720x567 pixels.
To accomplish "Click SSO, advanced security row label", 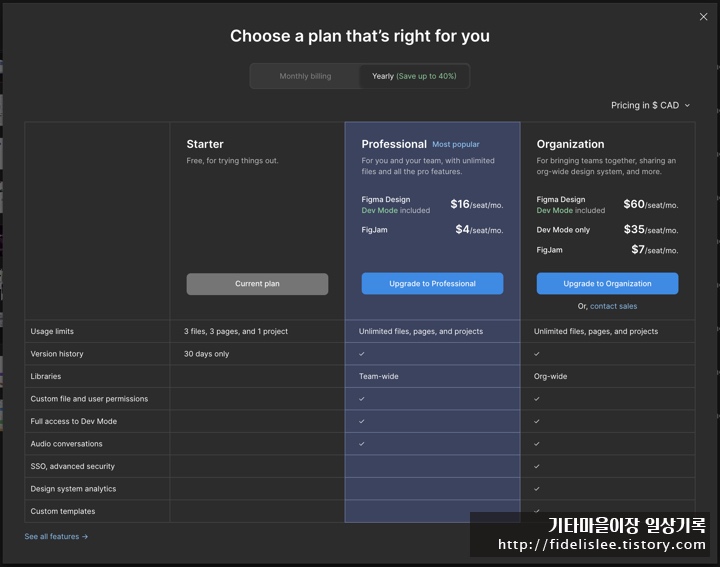I will [73, 466].
